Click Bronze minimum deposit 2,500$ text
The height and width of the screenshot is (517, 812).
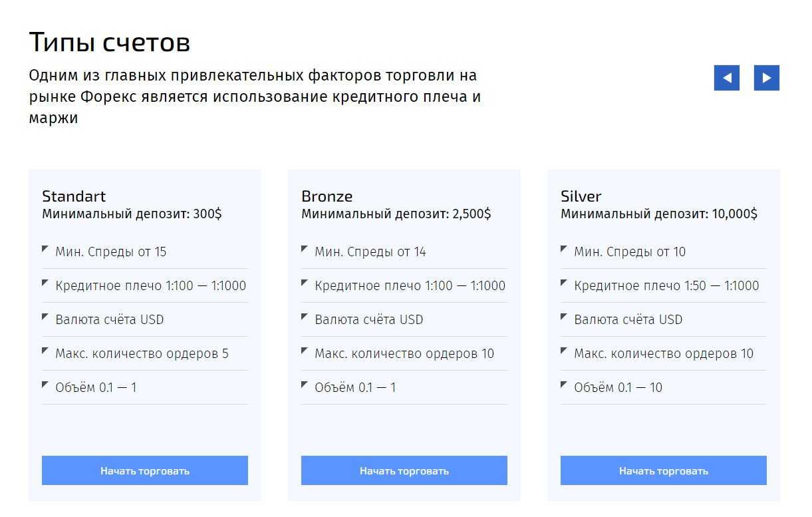click(396, 214)
